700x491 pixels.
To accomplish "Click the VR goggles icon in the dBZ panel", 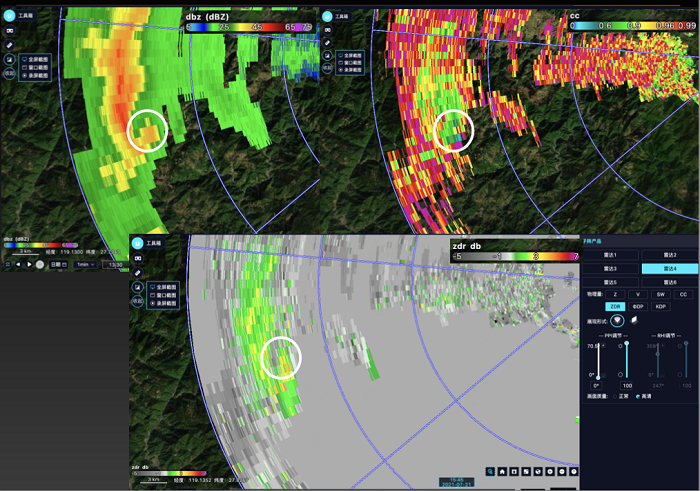I will click(9, 31).
